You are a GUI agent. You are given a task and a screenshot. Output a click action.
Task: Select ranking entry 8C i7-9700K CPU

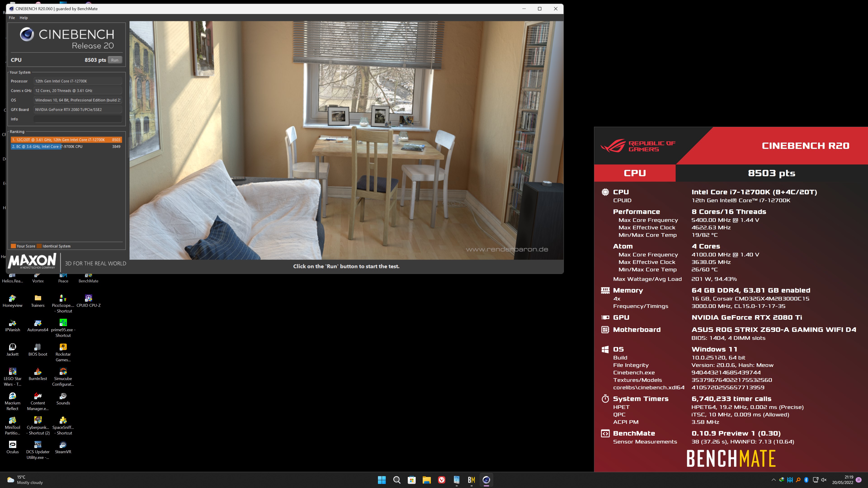pyautogui.click(x=66, y=146)
